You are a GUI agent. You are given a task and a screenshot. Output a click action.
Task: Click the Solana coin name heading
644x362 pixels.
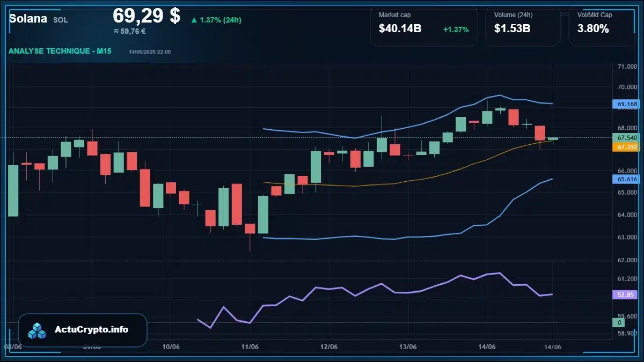point(28,19)
